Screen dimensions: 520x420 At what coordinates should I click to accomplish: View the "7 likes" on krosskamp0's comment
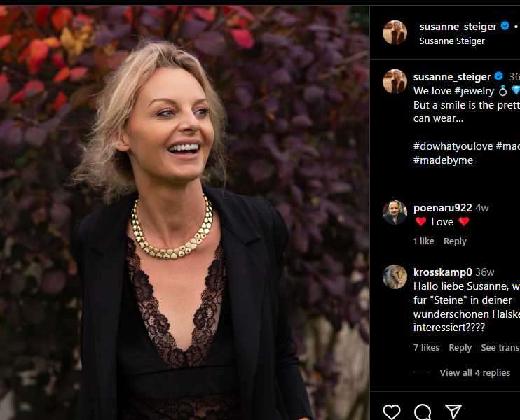click(426, 347)
